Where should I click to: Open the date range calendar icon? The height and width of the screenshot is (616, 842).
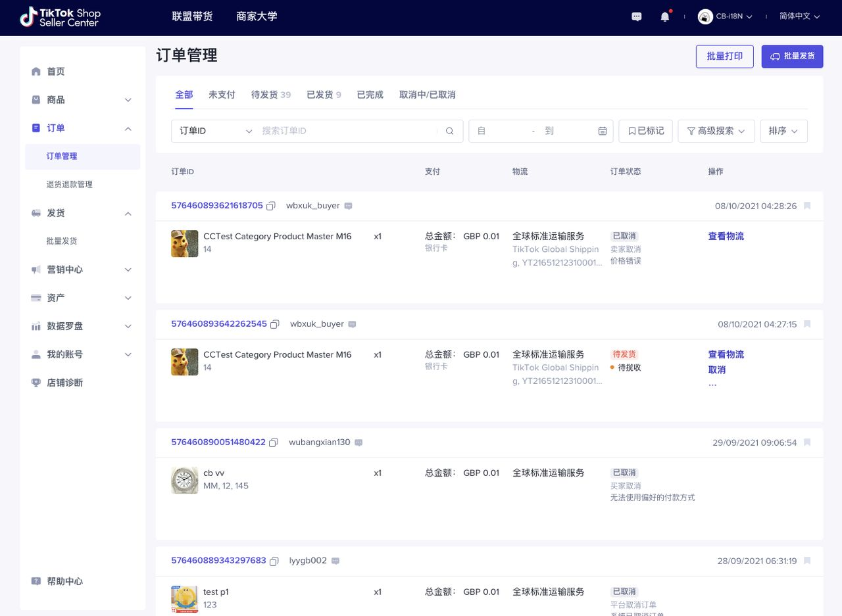coord(602,131)
